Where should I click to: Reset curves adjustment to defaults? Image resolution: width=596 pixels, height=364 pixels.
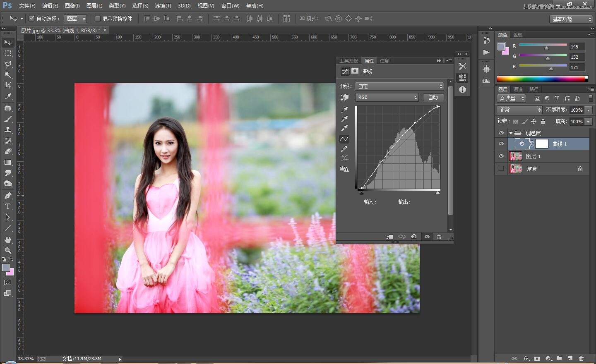tap(413, 237)
